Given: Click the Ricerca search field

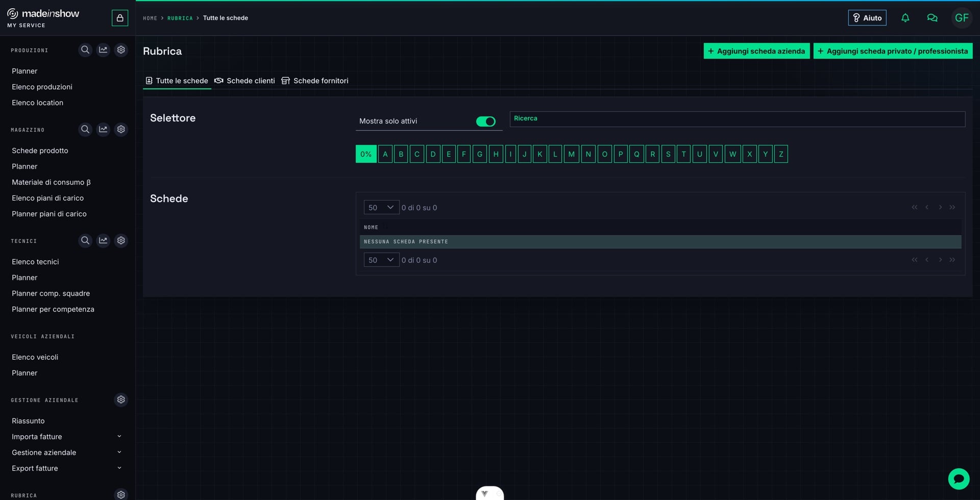Looking at the screenshot, I should [x=737, y=119].
